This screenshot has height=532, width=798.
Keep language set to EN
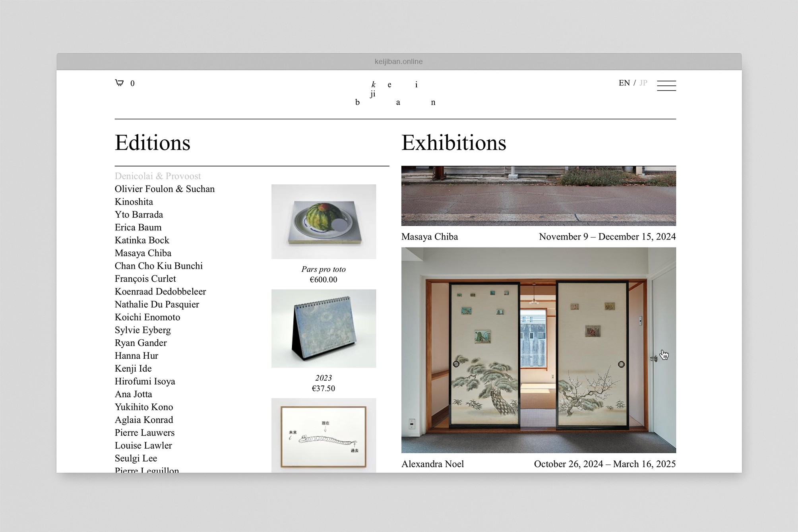[624, 83]
